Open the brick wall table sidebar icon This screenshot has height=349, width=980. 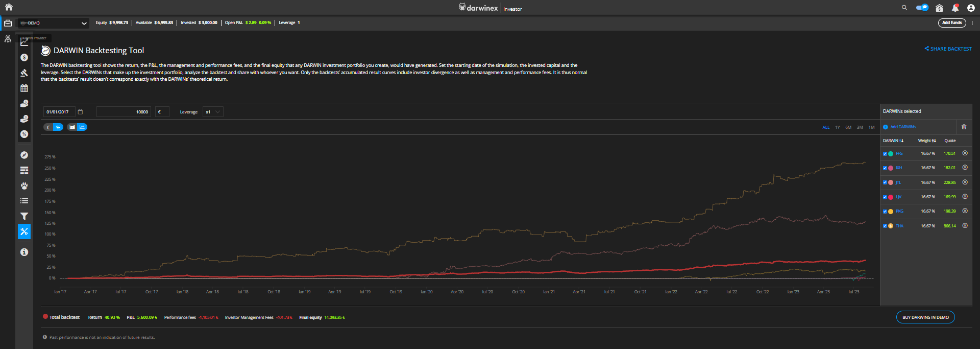click(24, 170)
